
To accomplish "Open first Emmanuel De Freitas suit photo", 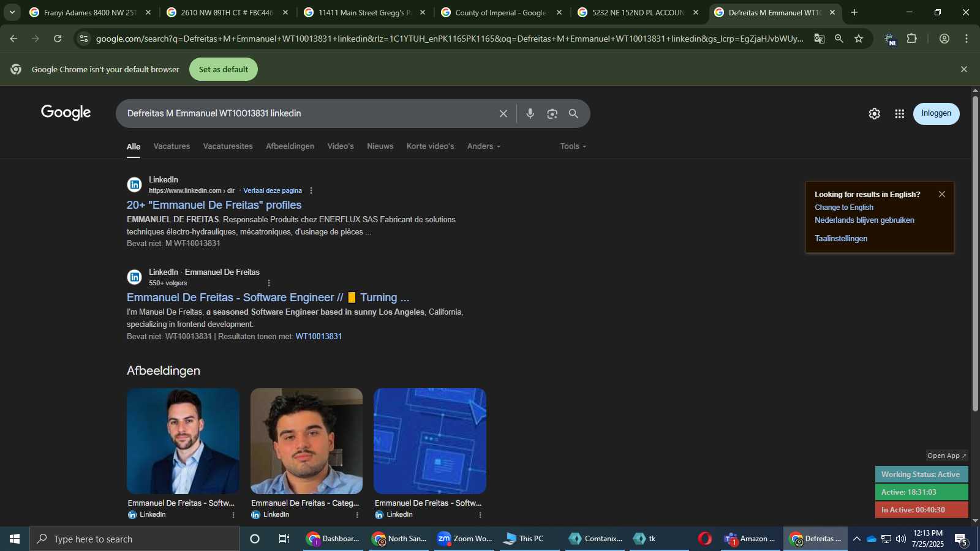I will 183,441.
